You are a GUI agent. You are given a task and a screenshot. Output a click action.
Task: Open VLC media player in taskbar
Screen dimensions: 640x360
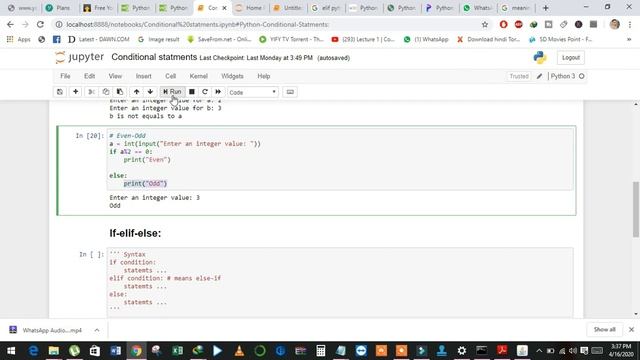point(239,351)
